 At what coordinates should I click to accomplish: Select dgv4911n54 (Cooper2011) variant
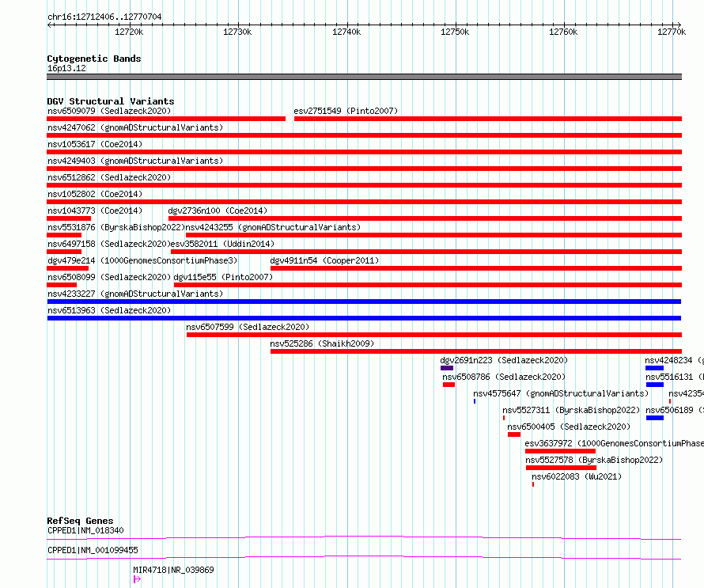tap(324, 260)
